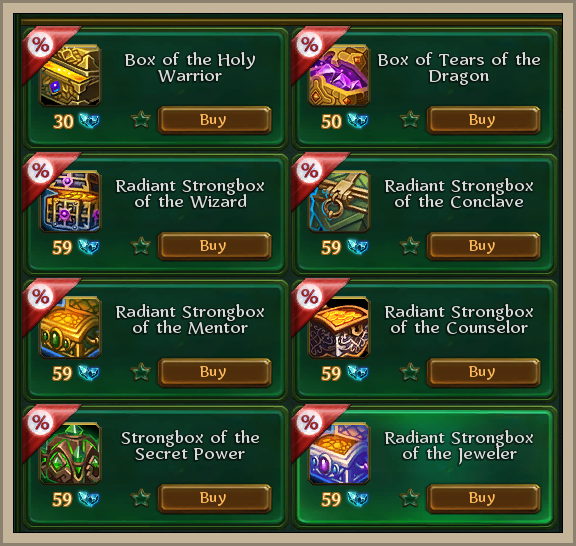Purchase the Radiant Strongbox of the Jeweler
Viewport: 576px width, 546px height.
(483, 498)
